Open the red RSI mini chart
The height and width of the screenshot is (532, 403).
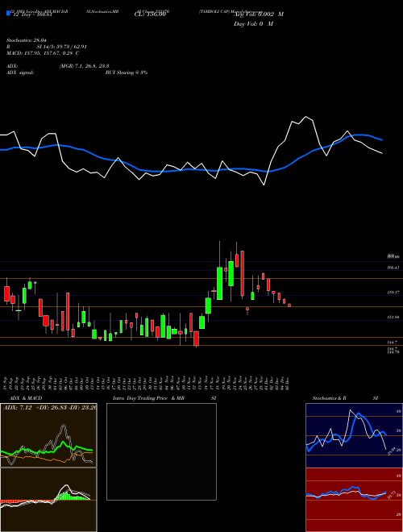(x=354, y=500)
